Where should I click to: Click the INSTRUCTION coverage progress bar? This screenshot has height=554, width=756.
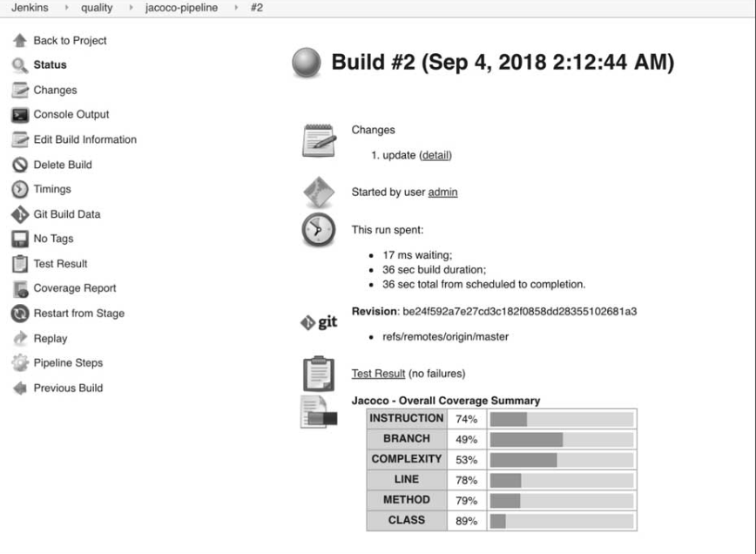(x=562, y=419)
